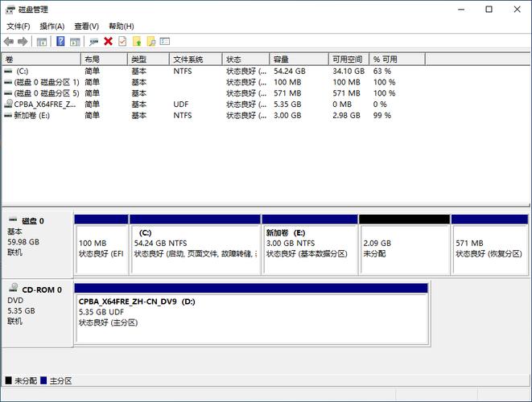Screen dimensions: 532x402
Task: Click the 磁盘 0 disk label panel
Action: pos(37,244)
